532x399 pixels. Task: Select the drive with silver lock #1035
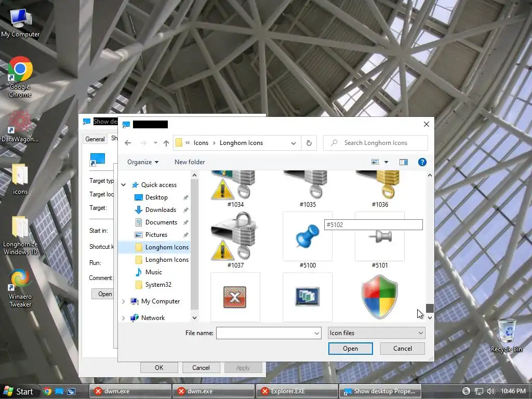[308, 185]
